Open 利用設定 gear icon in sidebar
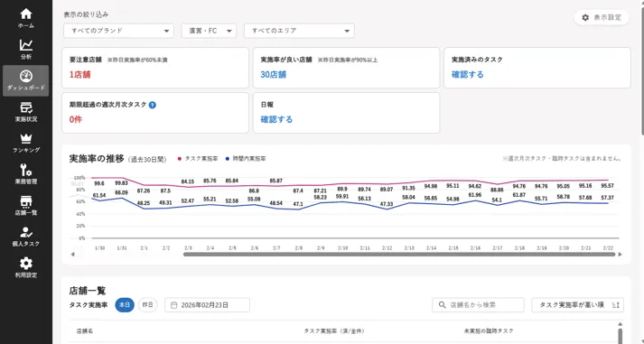644x344 pixels. click(26, 263)
